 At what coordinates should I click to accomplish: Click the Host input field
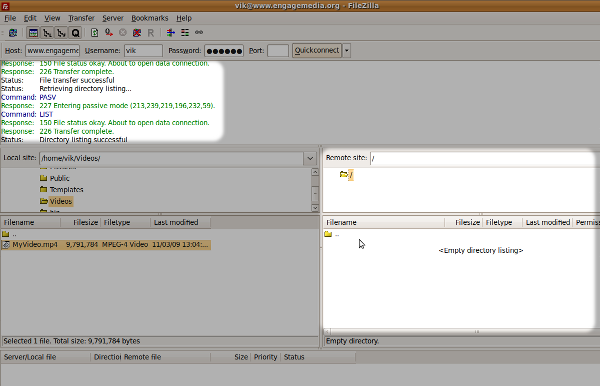[x=52, y=50]
